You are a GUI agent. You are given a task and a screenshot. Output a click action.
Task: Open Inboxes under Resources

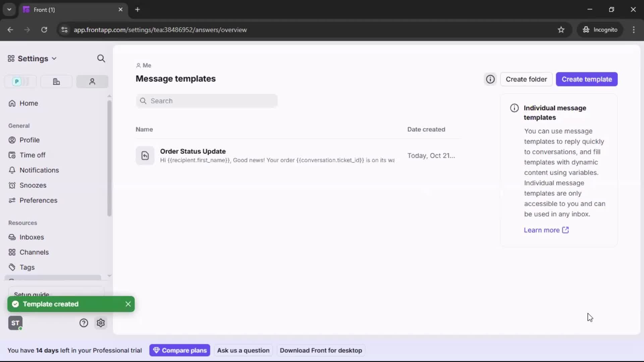click(x=32, y=237)
